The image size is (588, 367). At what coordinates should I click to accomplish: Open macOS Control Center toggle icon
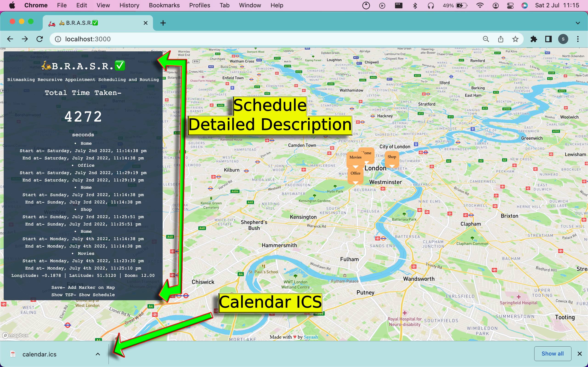pos(510,5)
